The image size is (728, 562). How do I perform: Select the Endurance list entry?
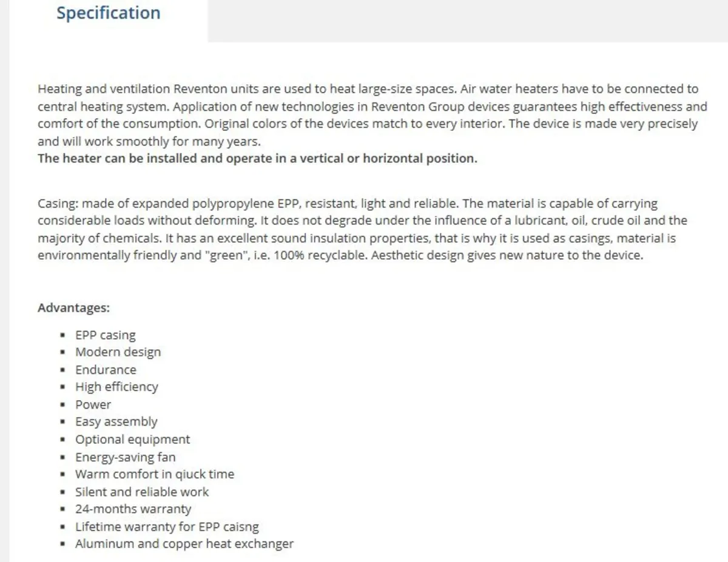tap(106, 370)
